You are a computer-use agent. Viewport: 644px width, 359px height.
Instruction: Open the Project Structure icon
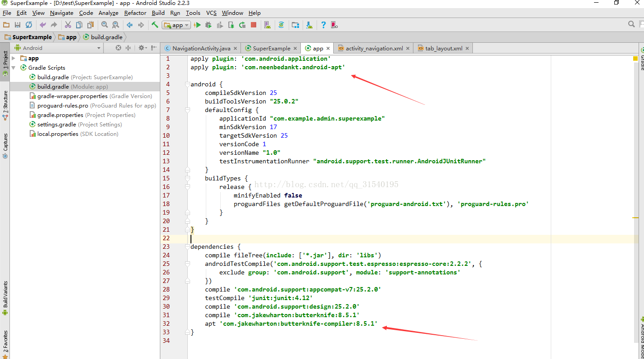pos(295,25)
